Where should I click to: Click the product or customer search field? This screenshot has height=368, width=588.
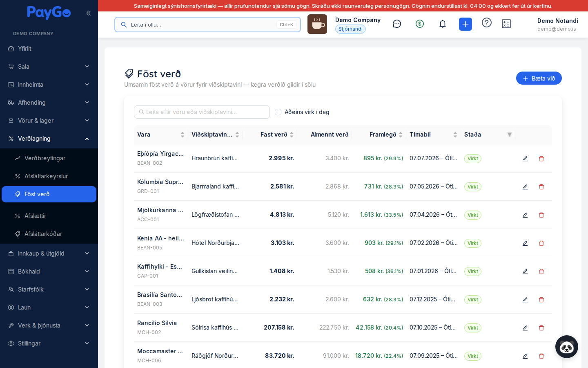click(202, 112)
